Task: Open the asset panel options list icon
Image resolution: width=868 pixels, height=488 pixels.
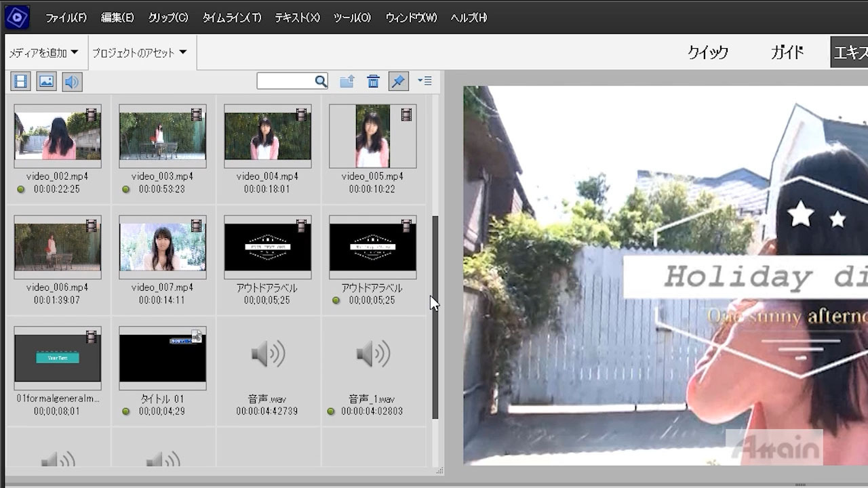Action: (425, 81)
